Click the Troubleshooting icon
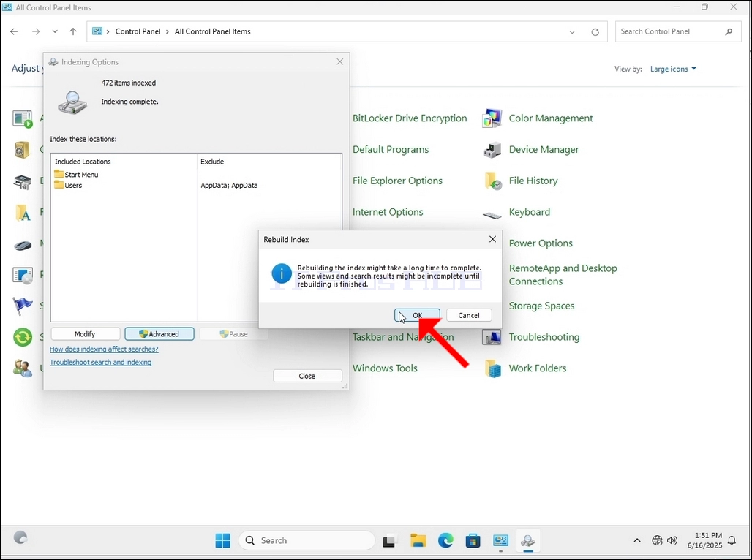Image resolution: width=752 pixels, height=560 pixels. [492, 337]
